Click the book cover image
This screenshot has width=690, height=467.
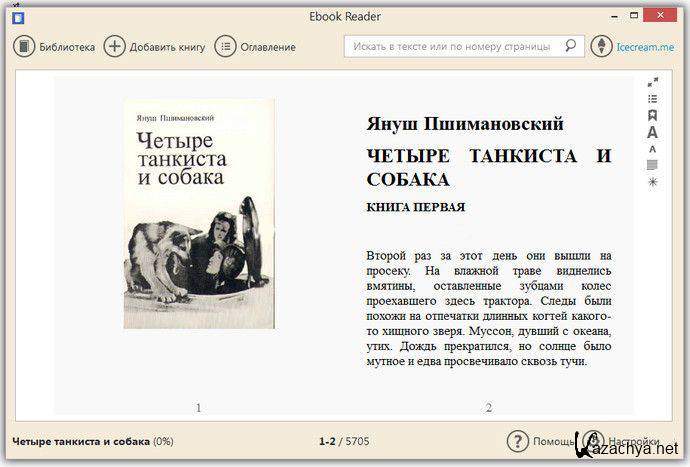point(199,213)
